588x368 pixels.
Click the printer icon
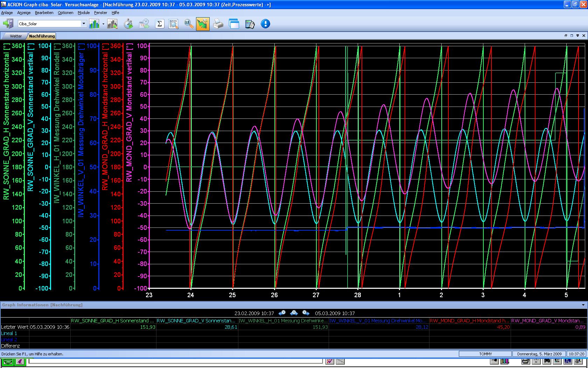[218, 24]
